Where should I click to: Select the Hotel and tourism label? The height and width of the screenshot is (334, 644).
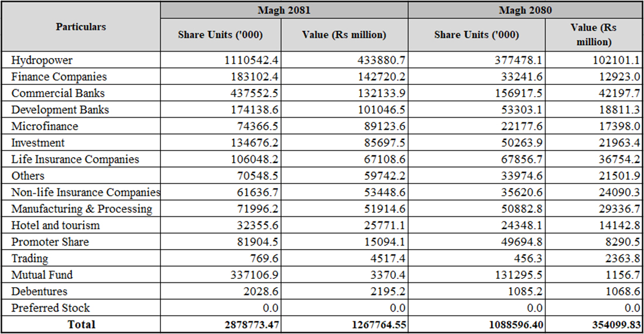coord(56,225)
